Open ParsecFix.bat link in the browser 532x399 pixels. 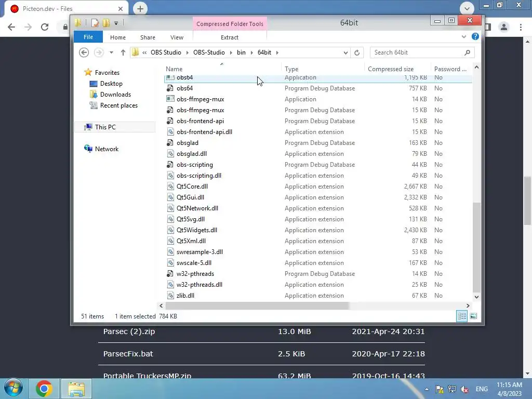point(128,353)
